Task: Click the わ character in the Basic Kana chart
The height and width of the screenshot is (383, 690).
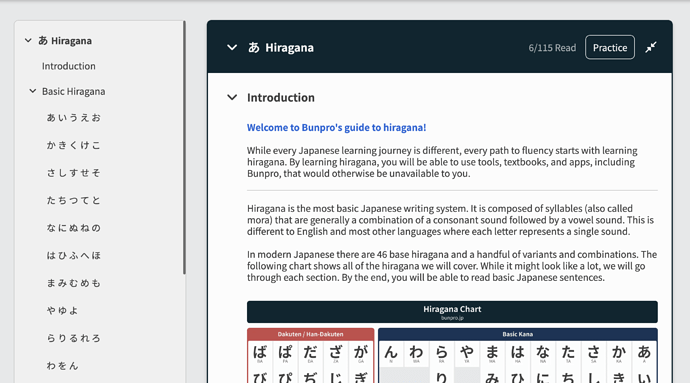Action: (416, 352)
